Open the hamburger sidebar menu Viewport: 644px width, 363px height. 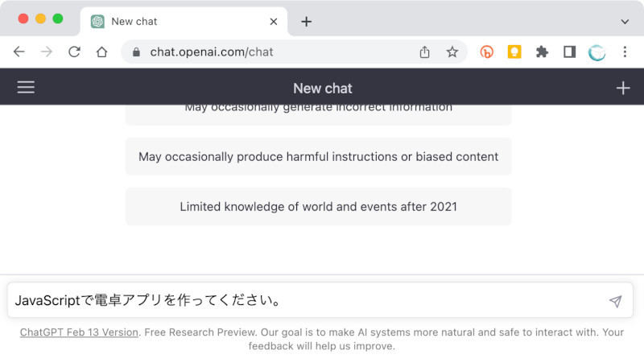pyautogui.click(x=26, y=88)
